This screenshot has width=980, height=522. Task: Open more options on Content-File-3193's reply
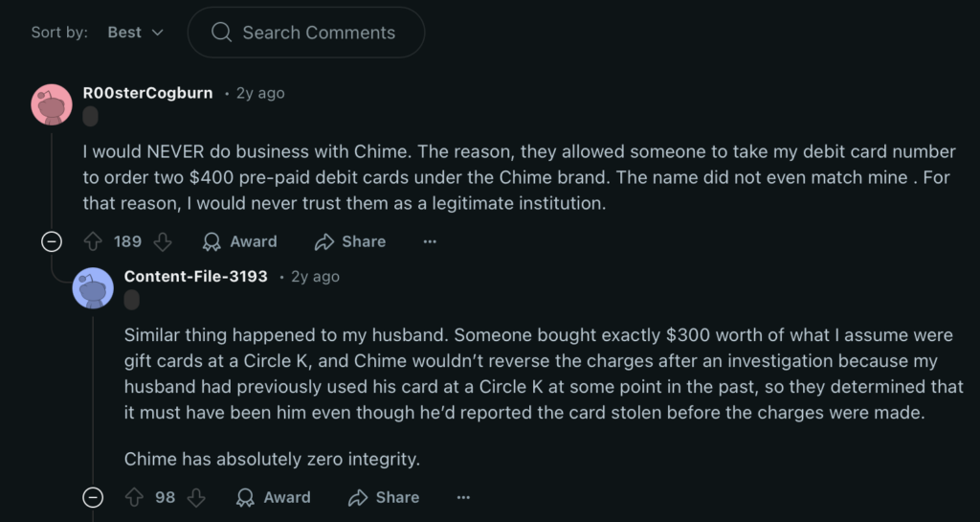(x=463, y=497)
